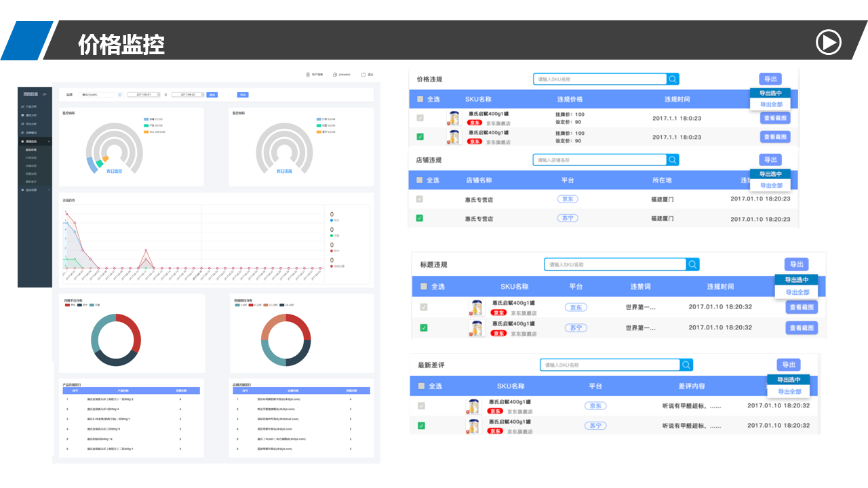Viewport: 868px width, 488px height.
Task: Click 查看截图 in 价格违规 checked row
Action: tap(775, 137)
